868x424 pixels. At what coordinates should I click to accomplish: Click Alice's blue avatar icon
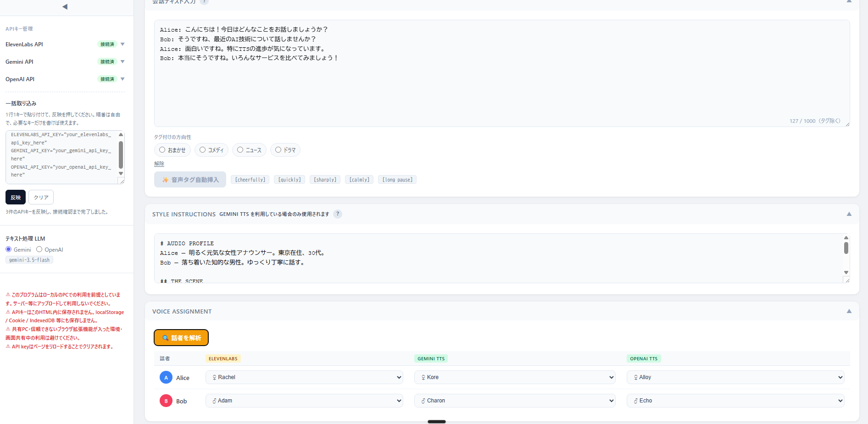coord(166,377)
